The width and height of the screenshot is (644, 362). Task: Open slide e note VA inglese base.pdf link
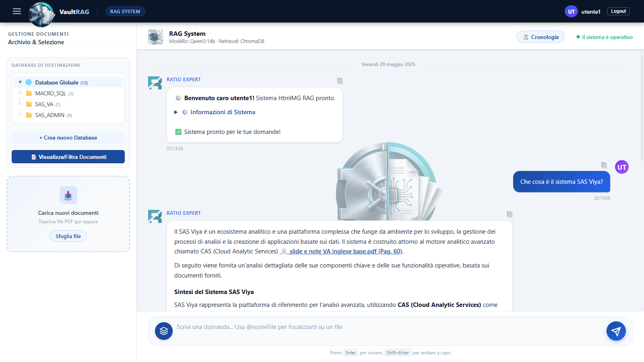pyautogui.click(x=341, y=251)
